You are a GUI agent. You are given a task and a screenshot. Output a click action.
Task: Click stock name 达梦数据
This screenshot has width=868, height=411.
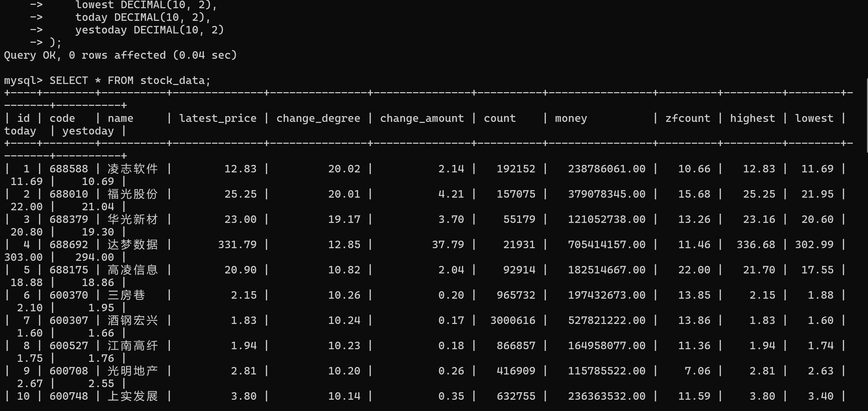point(133,244)
